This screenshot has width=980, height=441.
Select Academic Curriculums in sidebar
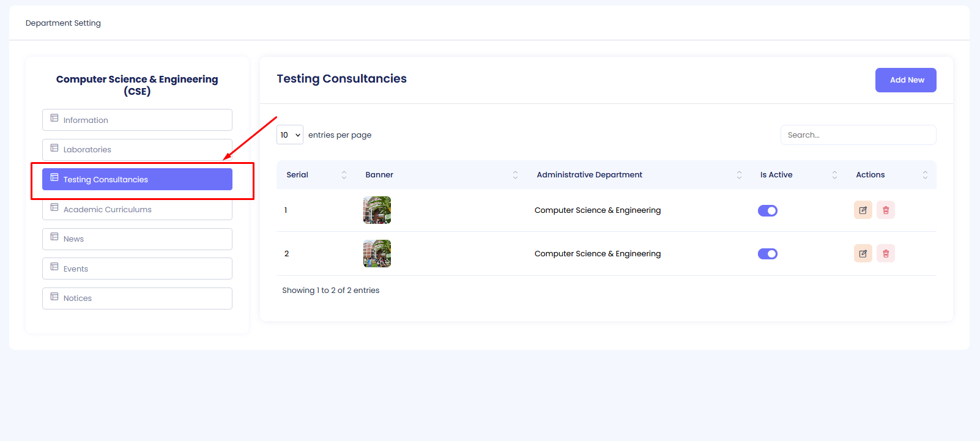tap(137, 210)
